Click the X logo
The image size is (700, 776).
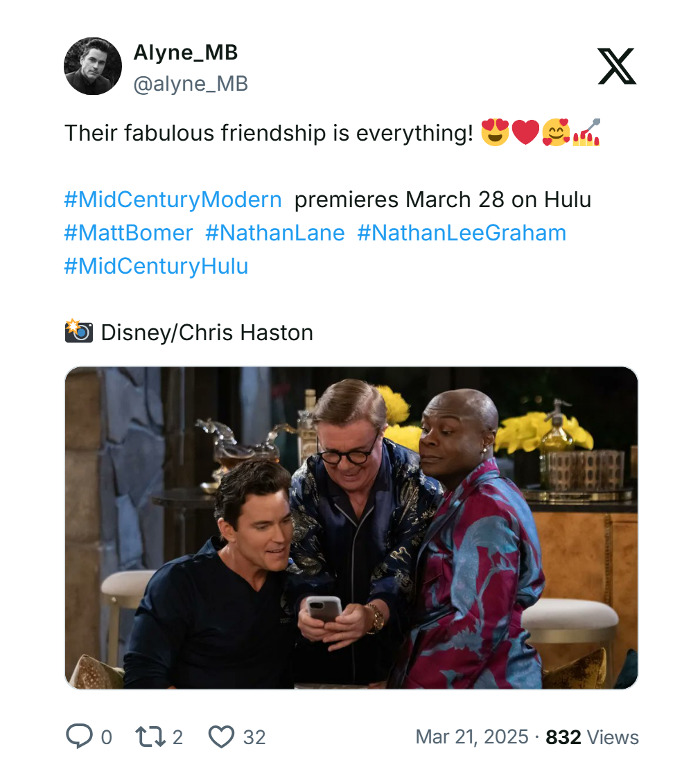(616, 67)
